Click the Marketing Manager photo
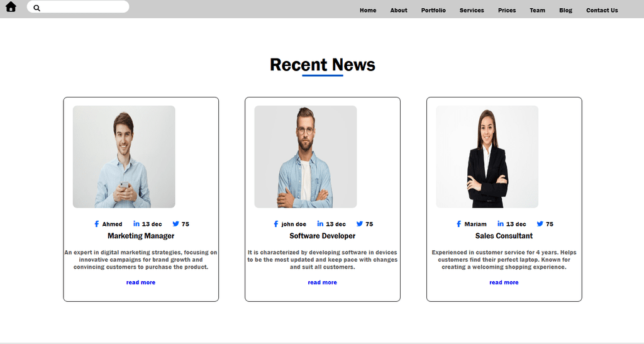644x344 pixels. point(124,157)
